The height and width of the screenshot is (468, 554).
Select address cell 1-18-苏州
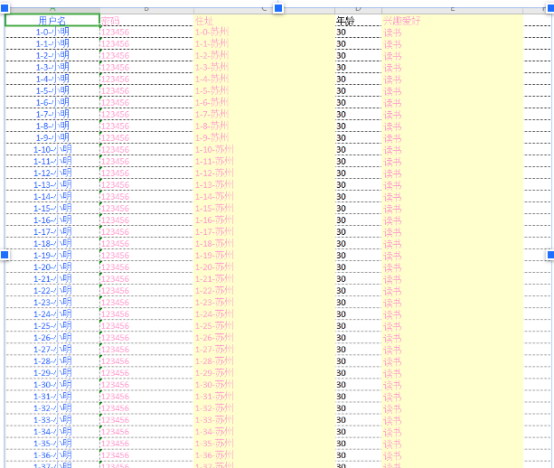pos(264,243)
